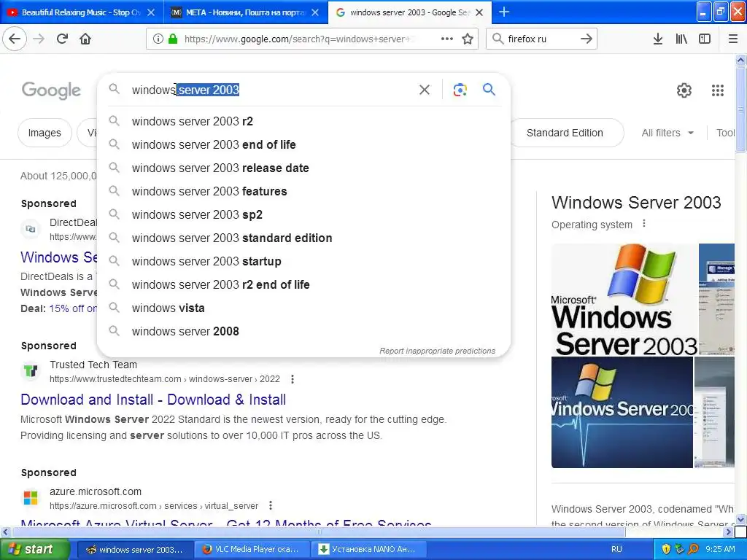The image size is (747, 560).
Task: Open the site information icon in address bar
Action: [158, 39]
